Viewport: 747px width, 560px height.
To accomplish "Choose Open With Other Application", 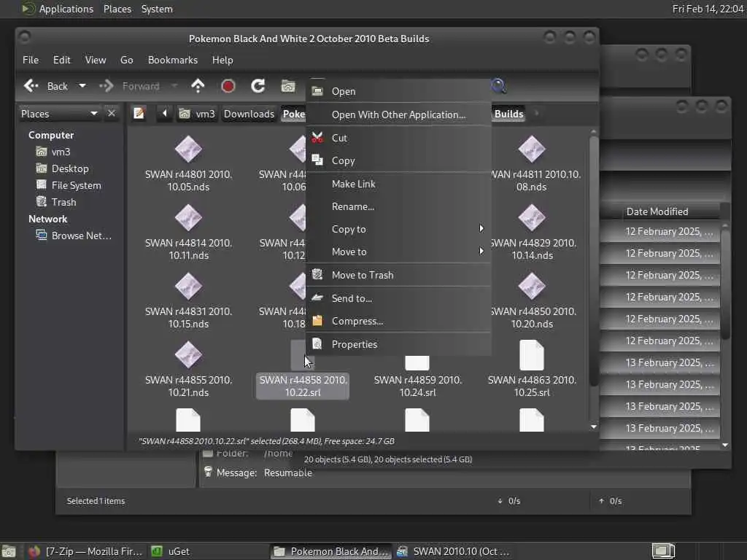I will point(399,114).
